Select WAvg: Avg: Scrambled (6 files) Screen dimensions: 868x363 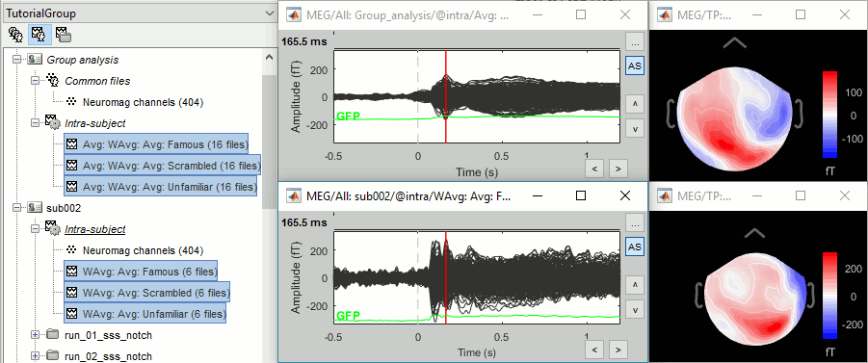pyautogui.click(x=146, y=292)
